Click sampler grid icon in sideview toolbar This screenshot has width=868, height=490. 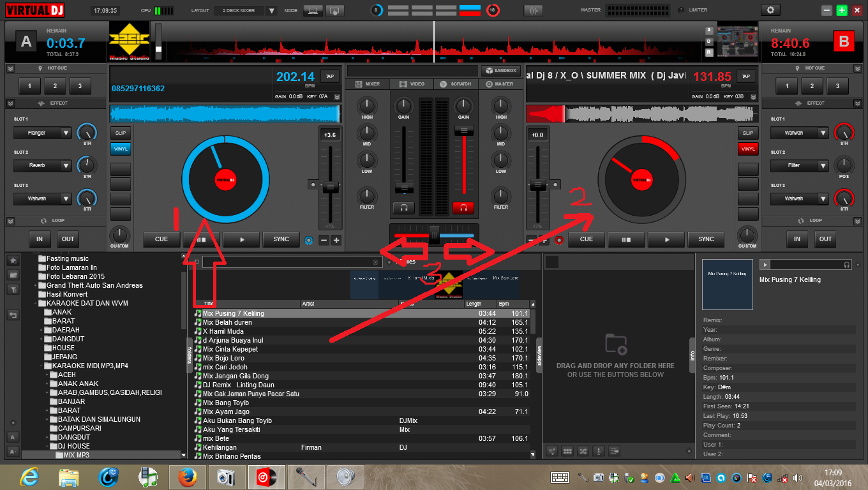(x=567, y=451)
